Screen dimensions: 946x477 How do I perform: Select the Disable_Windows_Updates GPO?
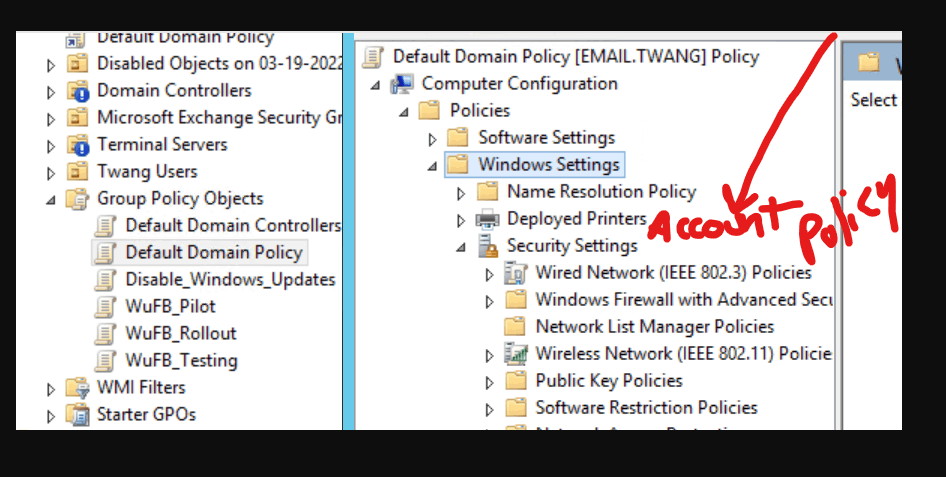tap(230, 280)
